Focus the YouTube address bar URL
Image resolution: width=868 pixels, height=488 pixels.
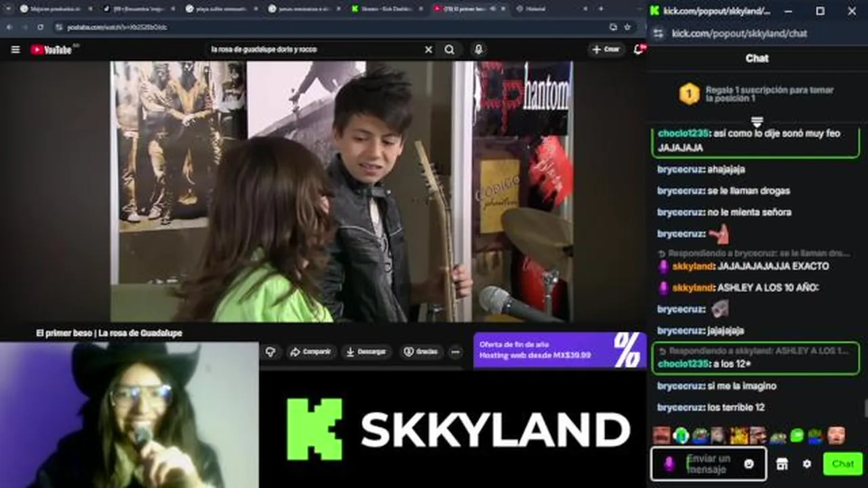[x=117, y=27]
